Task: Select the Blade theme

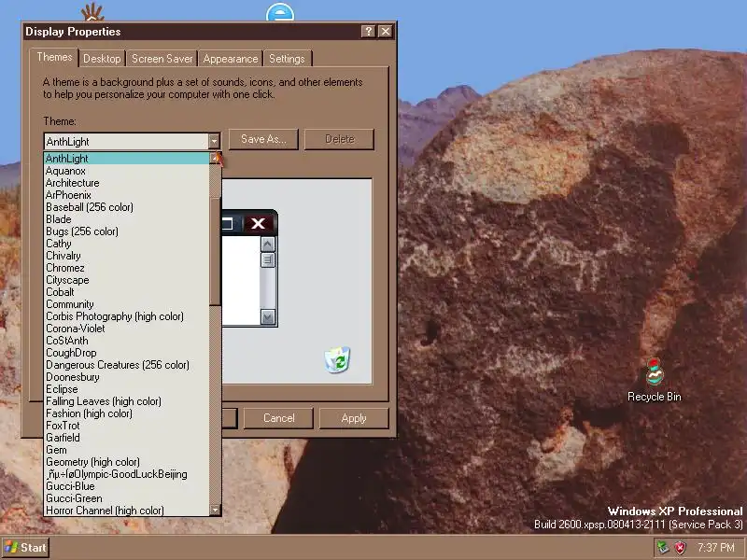Action: (x=127, y=219)
